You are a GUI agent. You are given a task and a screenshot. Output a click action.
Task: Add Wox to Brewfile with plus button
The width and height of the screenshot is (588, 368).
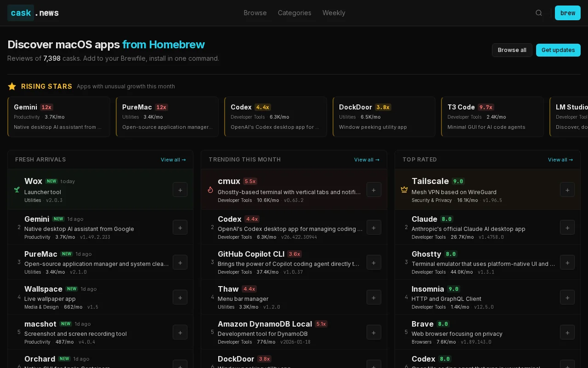[x=180, y=190]
